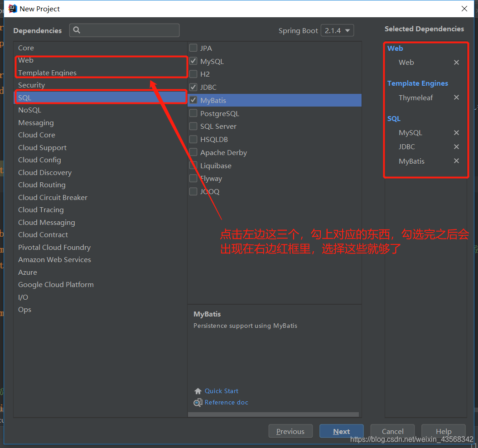This screenshot has height=448, width=478.
Task: Select Thymeleaf in Selected Dependencies
Action: pyautogui.click(x=415, y=97)
